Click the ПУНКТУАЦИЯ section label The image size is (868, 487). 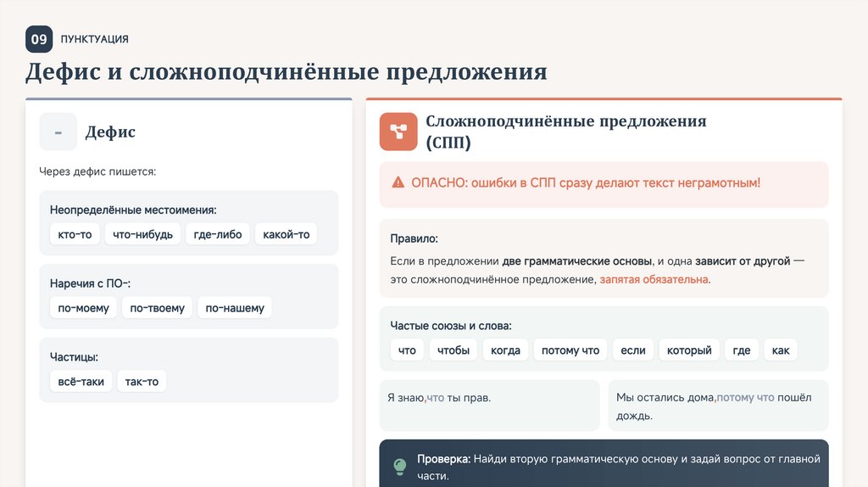pyautogui.click(x=95, y=39)
